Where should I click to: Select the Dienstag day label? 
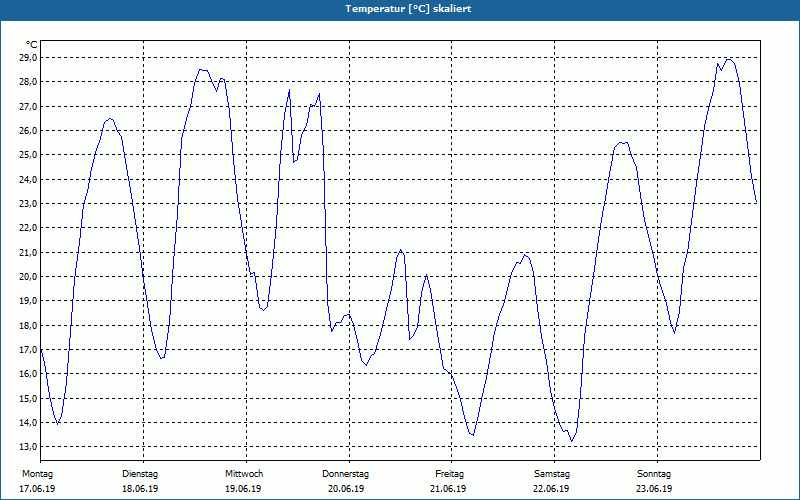tap(140, 474)
